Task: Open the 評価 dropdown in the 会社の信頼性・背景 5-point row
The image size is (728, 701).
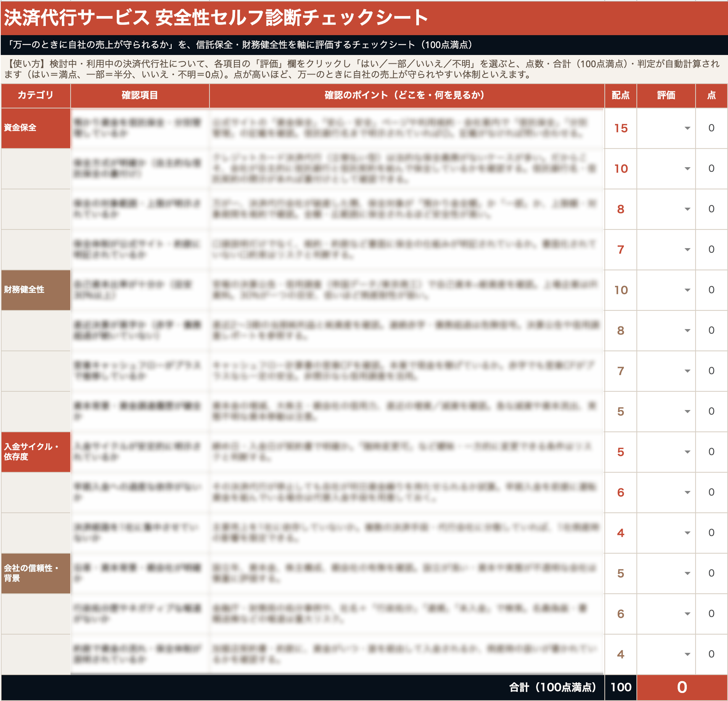Action: click(687, 573)
